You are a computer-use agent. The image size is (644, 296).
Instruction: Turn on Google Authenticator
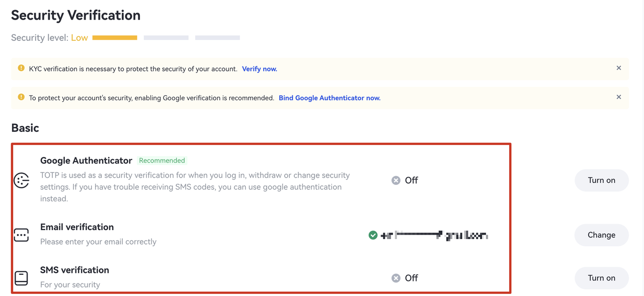tap(601, 180)
